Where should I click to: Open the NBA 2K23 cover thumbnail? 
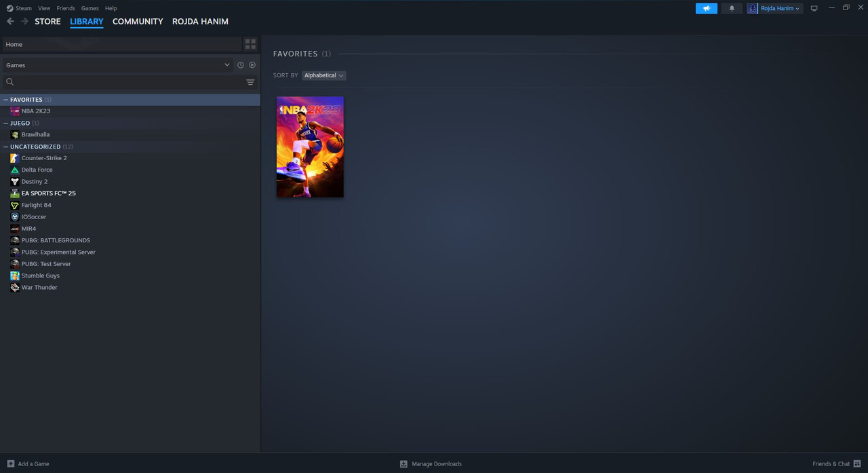click(x=310, y=147)
